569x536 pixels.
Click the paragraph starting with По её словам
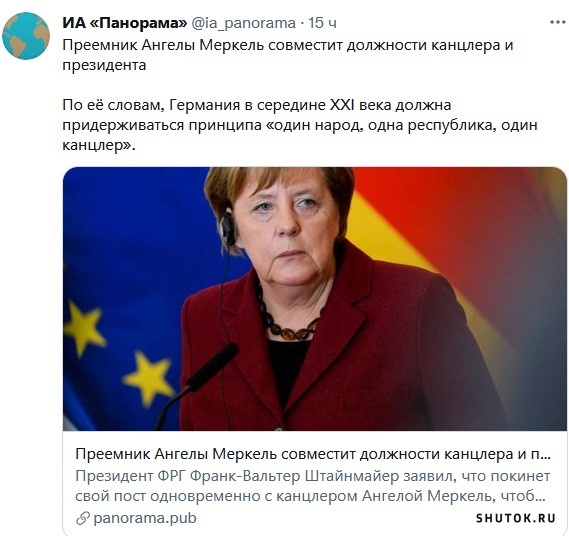click(299, 125)
